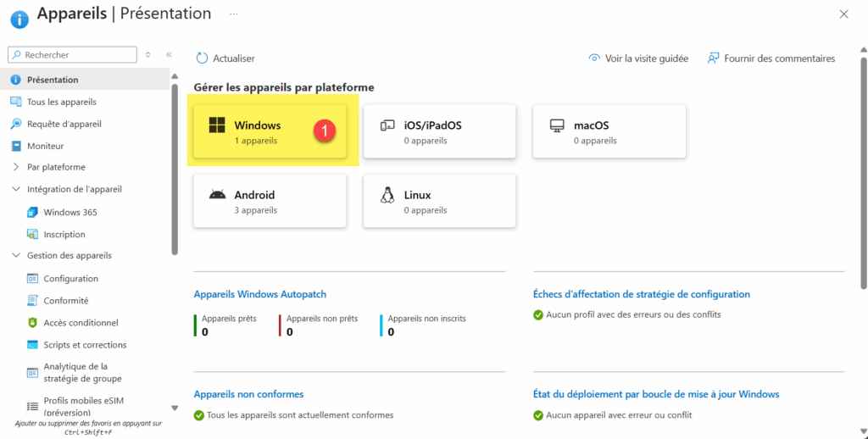Select Tous les appareils menu item
Viewport: 868px width, 439px height.
61,102
